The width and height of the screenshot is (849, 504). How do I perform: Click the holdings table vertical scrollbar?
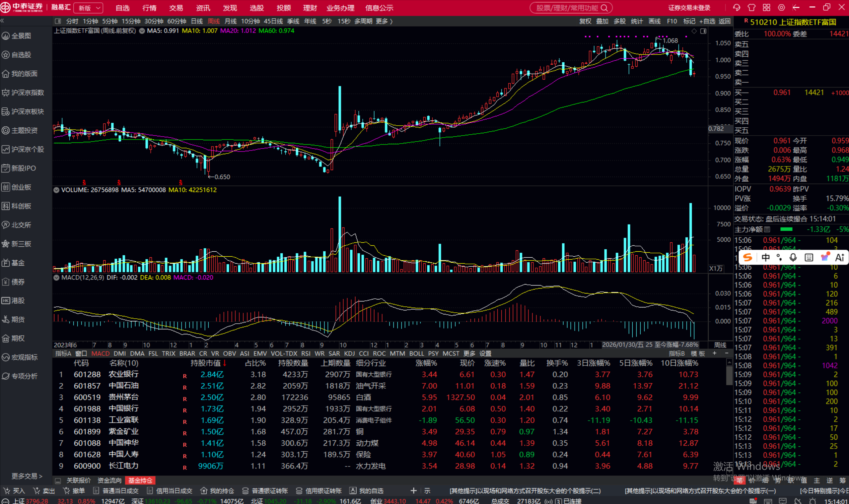coord(729,375)
